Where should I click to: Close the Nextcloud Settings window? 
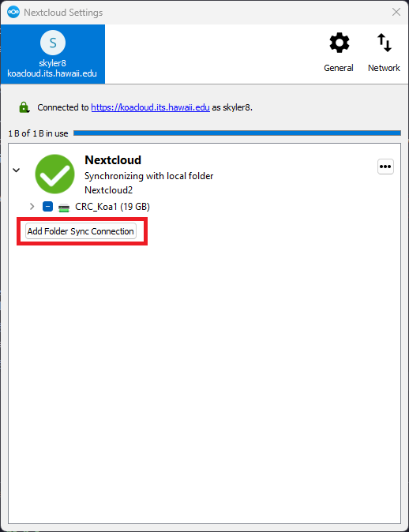pos(396,12)
